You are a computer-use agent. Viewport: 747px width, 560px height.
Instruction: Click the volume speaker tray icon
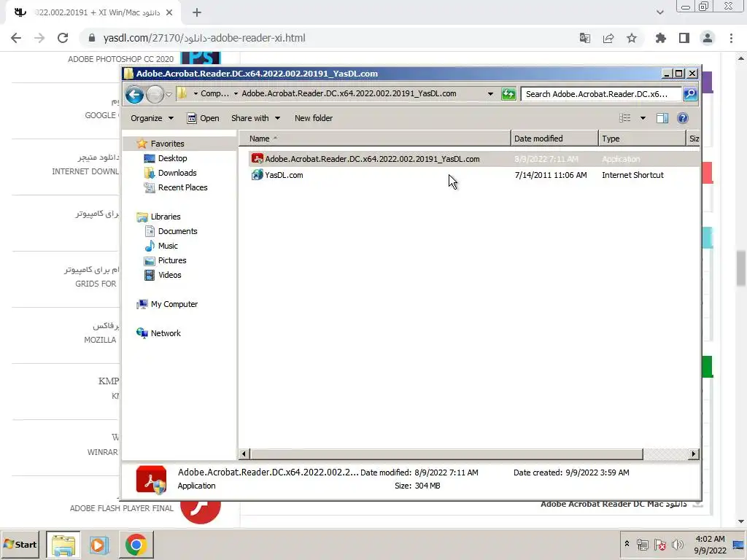coord(678,544)
